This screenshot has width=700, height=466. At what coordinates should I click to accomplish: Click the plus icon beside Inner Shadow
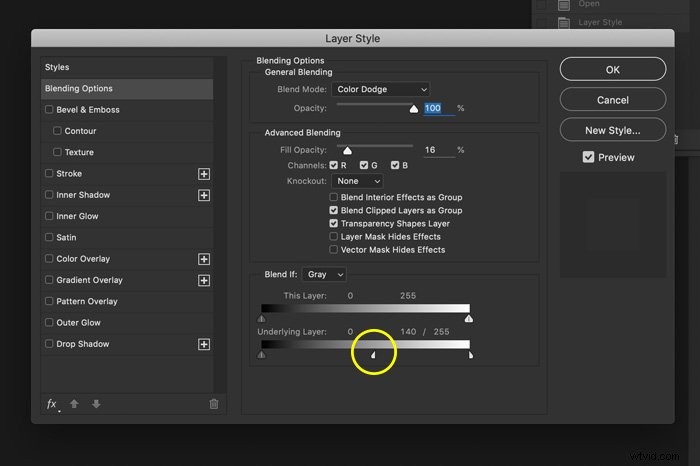click(204, 195)
